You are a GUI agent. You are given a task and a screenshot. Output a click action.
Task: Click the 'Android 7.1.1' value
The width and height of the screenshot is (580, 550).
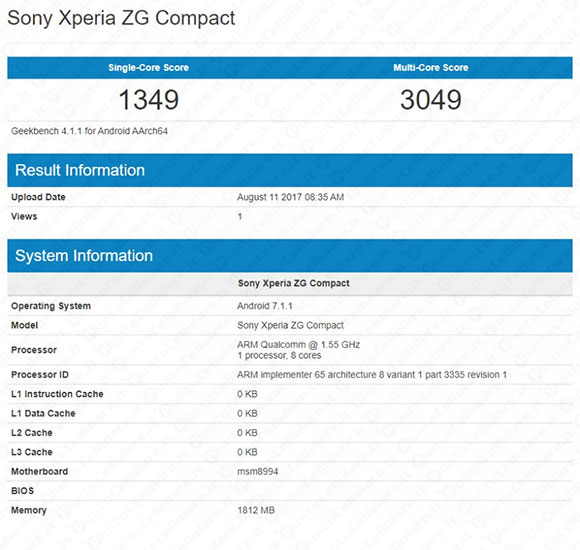265,306
